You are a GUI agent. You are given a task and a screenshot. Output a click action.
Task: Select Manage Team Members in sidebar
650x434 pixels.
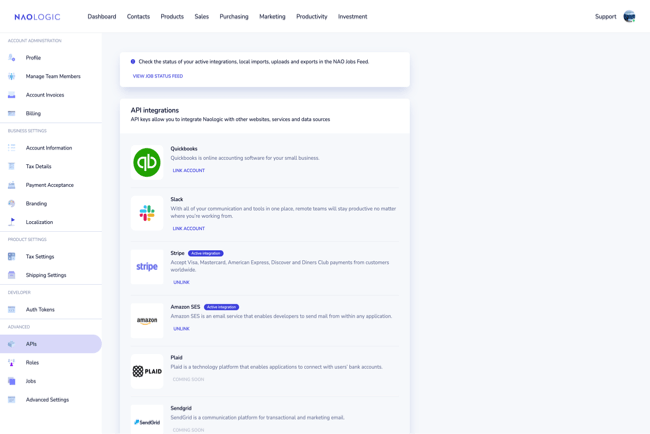[x=53, y=77]
